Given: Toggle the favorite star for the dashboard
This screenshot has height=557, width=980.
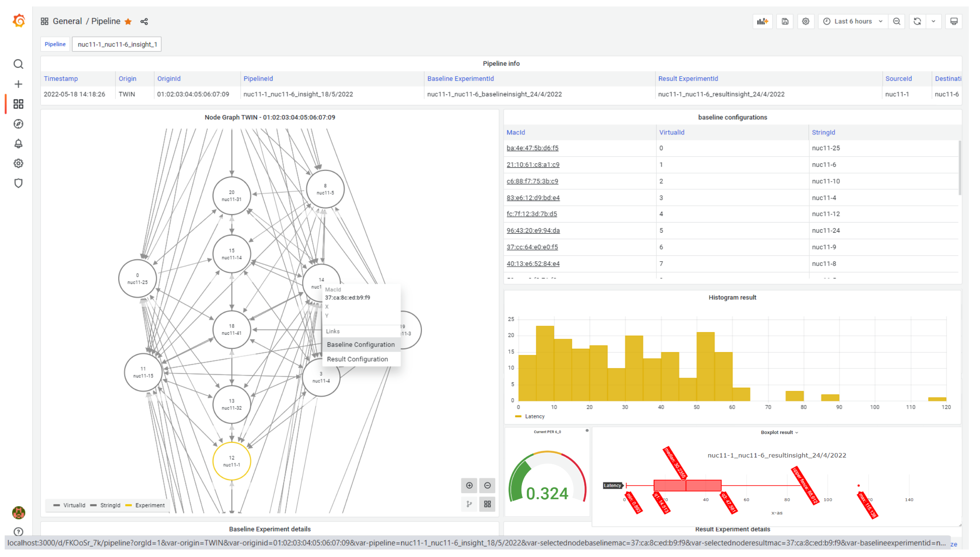Looking at the screenshot, I should click(128, 22).
